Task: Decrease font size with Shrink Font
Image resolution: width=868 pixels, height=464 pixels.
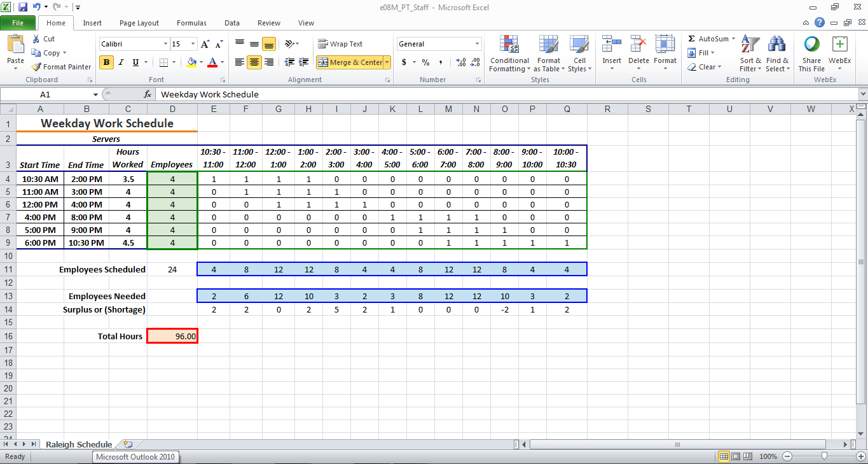Action: pos(219,45)
